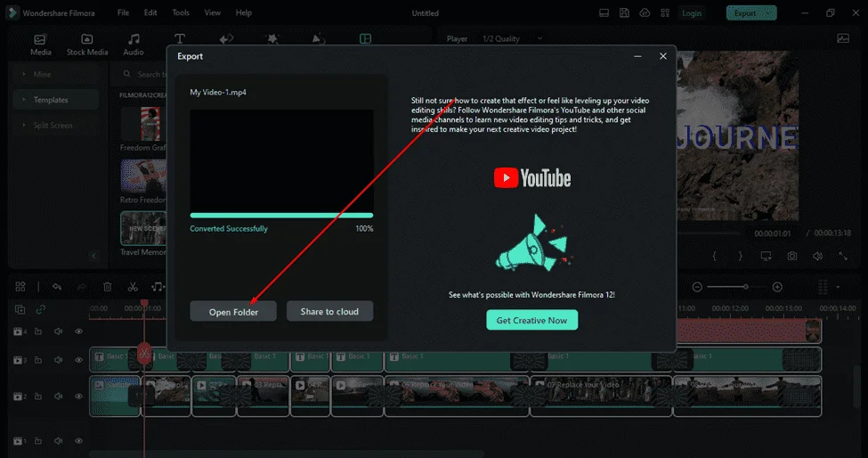Screen dimensions: 868x458
Task: Hide video track 3 with eye icon
Action: pos(78,360)
